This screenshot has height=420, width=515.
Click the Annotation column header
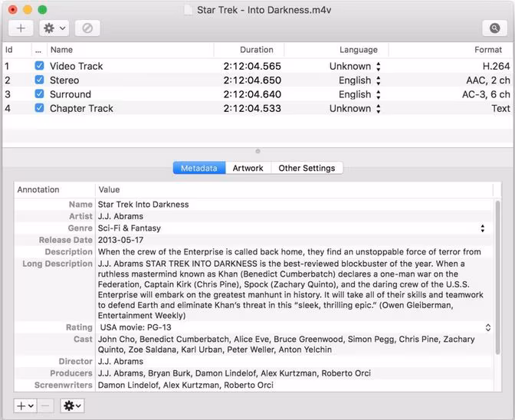[54, 190]
